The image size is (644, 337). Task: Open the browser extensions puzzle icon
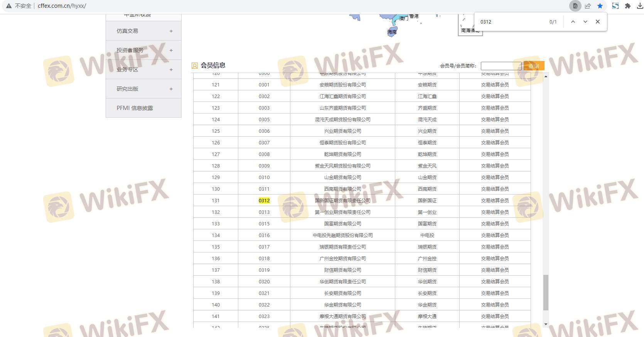pos(628,6)
